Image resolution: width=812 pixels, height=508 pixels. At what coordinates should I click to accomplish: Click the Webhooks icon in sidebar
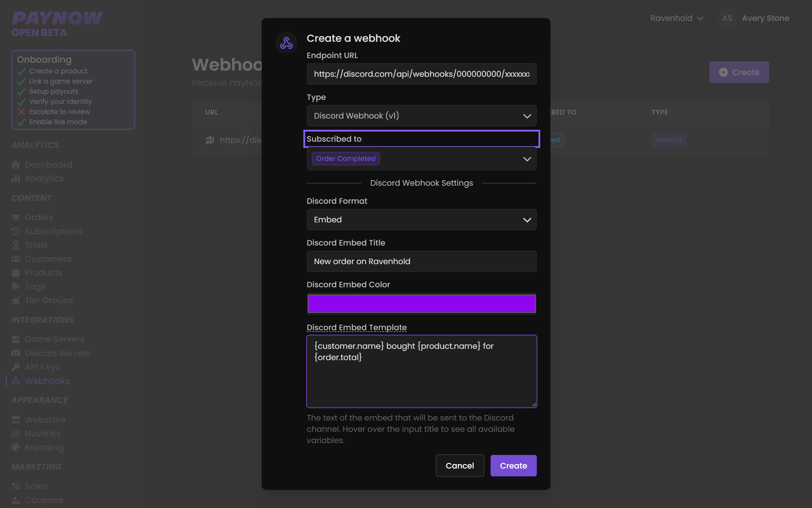click(x=16, y=381)
